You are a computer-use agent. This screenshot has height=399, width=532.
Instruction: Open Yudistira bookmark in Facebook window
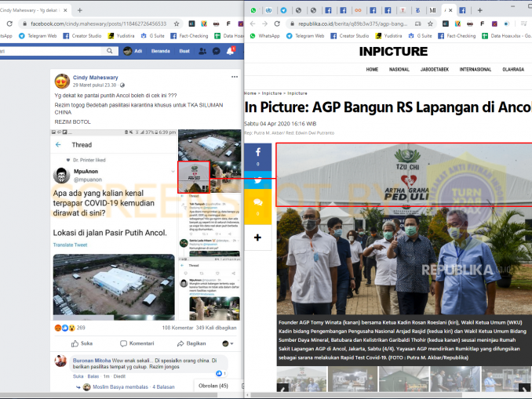point(121,35)
